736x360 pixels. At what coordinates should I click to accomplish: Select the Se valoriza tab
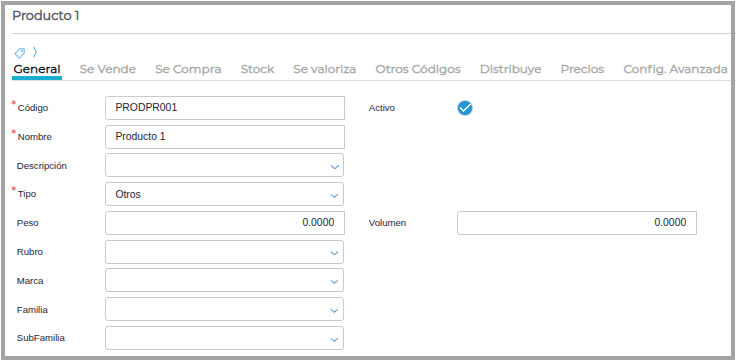[x=324, y=69]
